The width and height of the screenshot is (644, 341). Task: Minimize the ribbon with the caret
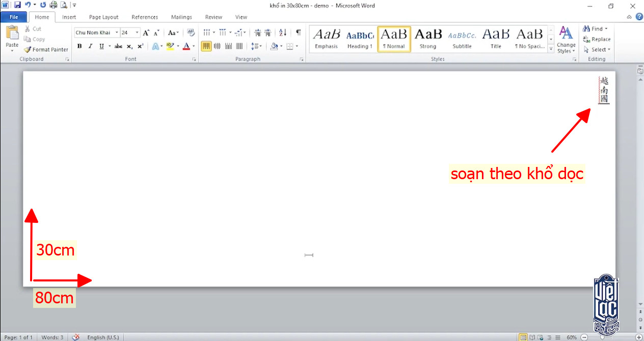point(630,17)
